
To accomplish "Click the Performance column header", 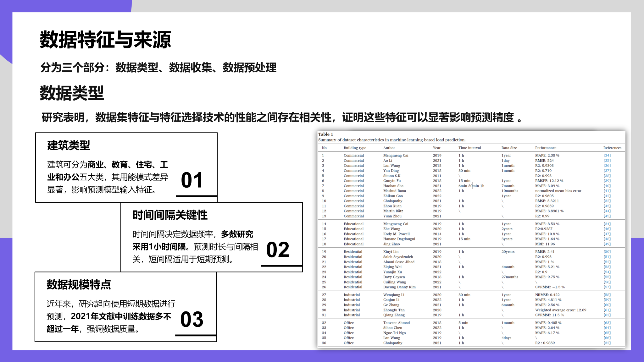I will (x=546, y=148).
